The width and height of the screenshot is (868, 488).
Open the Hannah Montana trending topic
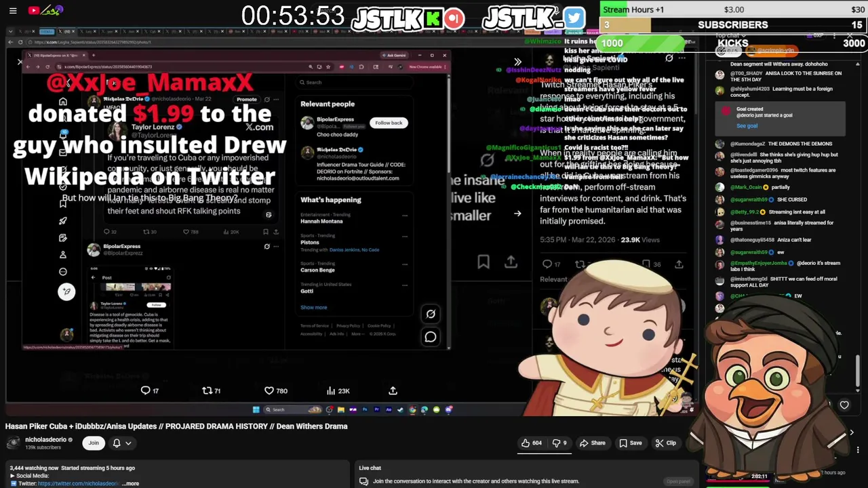[x=321, y=222]
